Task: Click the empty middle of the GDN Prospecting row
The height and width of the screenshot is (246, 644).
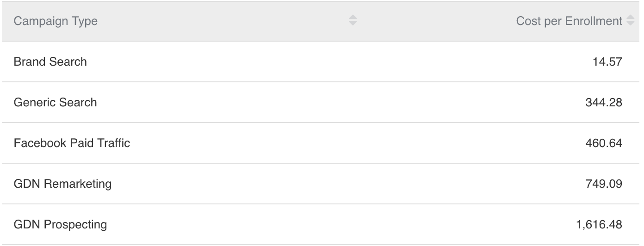Action: (324, 225)
